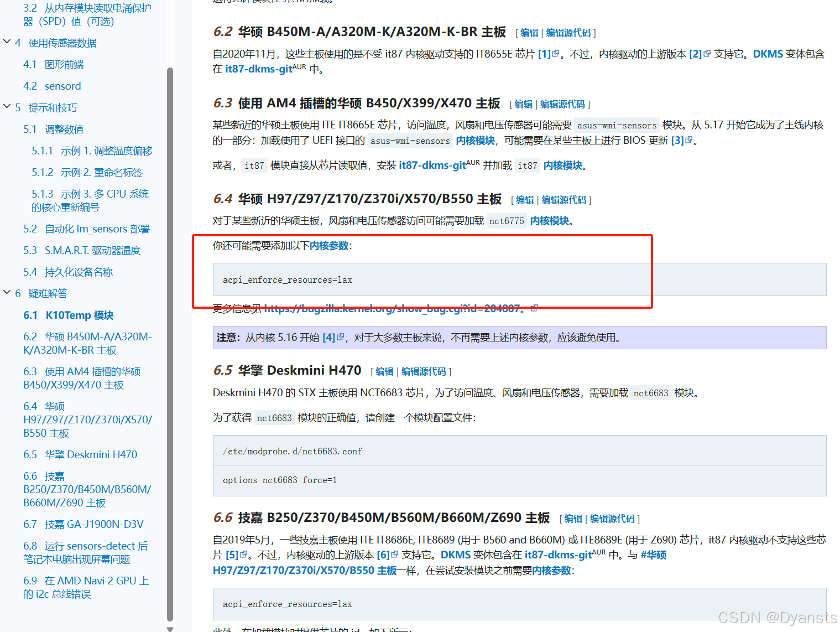
Task: Open 内核模块 link after first asus-wmi-sensors
Action: coord(476,141)
